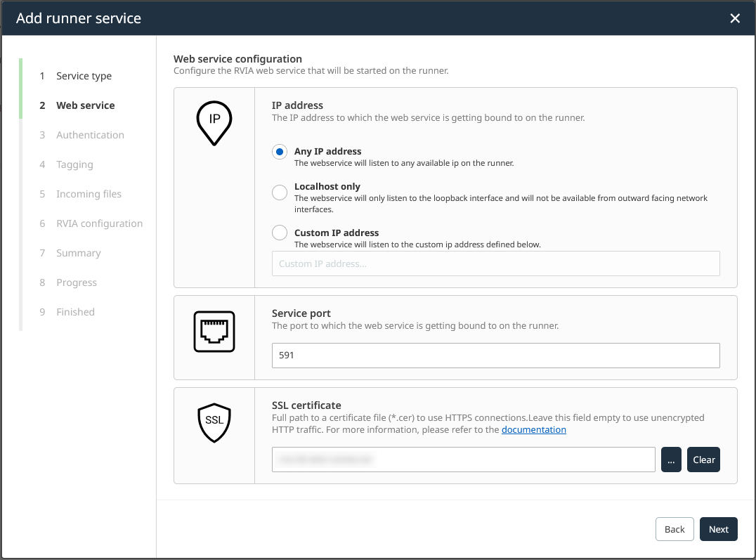Choose the Custom IP address option

click(x=280, y=233)
